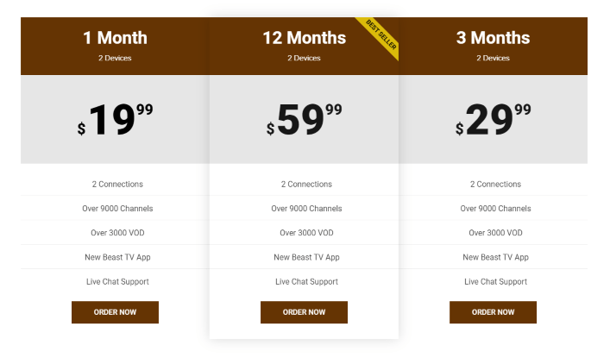Click Over 3000 VOD in 3 Months plan
This screenshot has height=364, width=610.
click(495, 233)
